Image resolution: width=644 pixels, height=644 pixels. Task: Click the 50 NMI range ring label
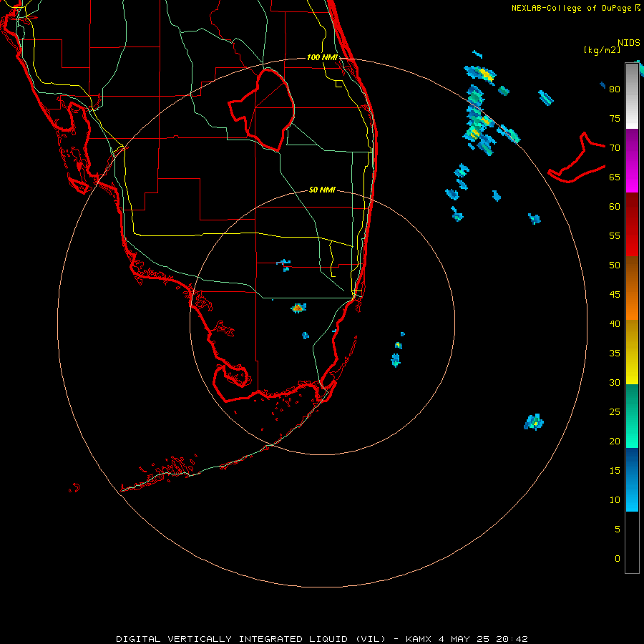pos(322,190)
